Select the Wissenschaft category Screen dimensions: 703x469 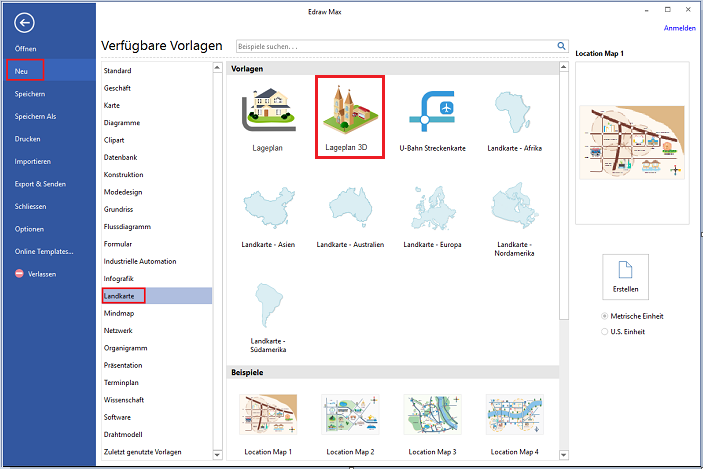click(x=157, y=400)
